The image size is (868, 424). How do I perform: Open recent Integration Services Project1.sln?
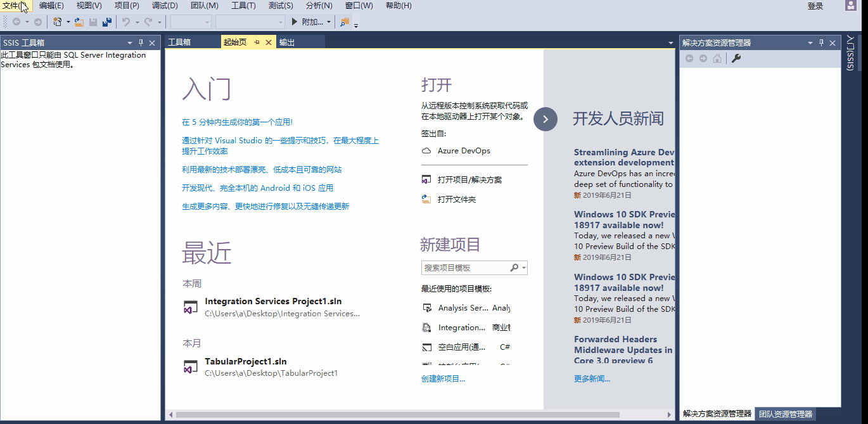coord(273,302)
